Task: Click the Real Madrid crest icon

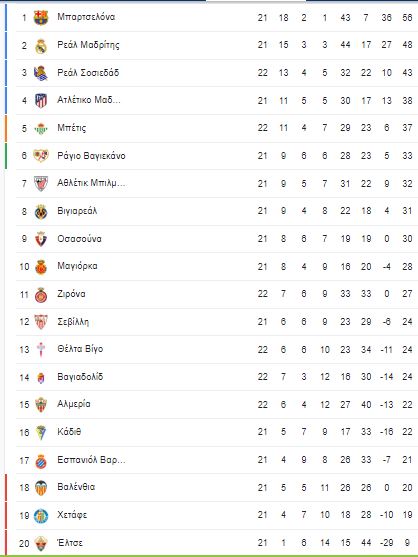Action: (41, 46)
